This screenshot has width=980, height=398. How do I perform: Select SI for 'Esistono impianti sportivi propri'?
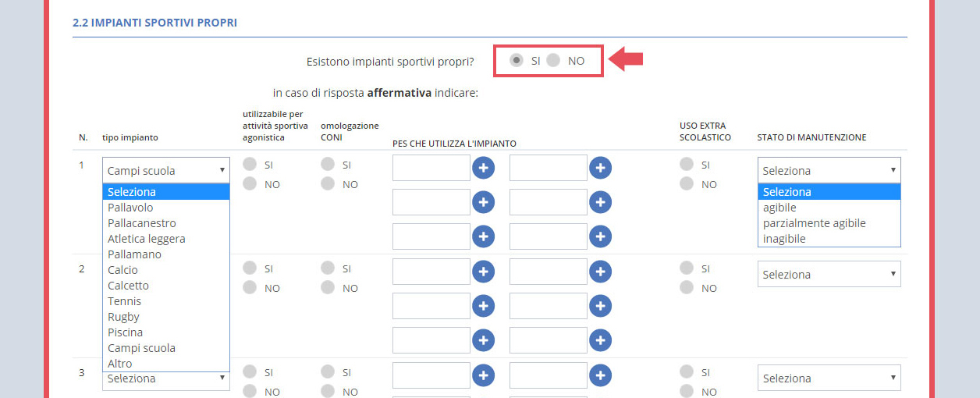click(516, 60)
